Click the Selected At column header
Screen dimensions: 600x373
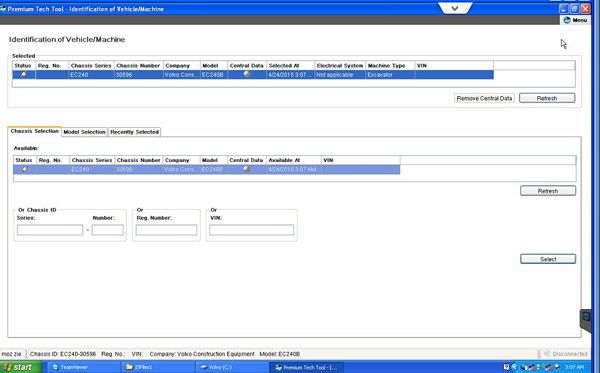tap(290, 66)
